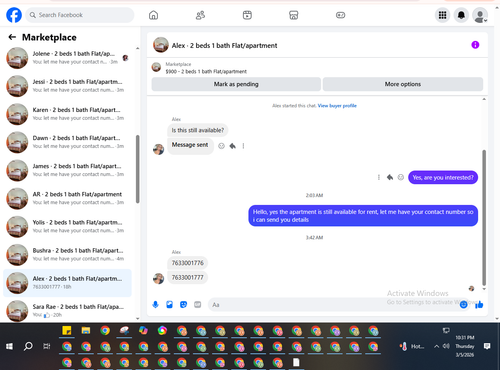
Task: Open the Marketplace tab icon
Action: [294, 15]
